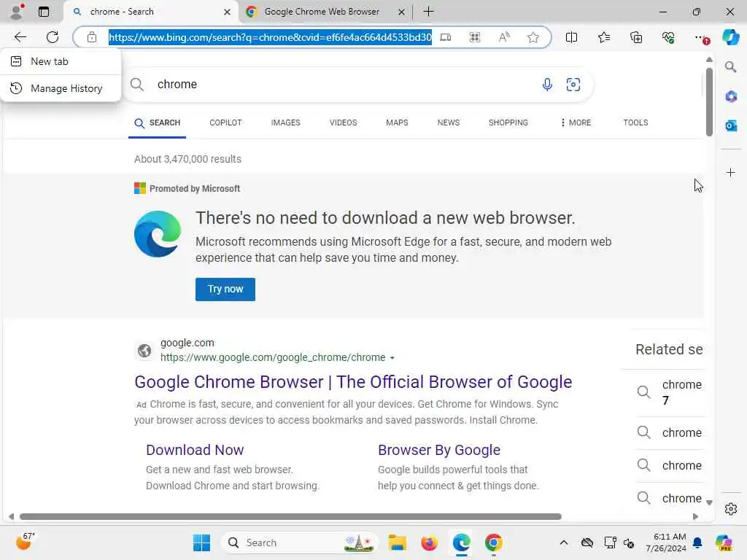Toggle split screen view
This screenshot has width=747, height=560.
571,37
